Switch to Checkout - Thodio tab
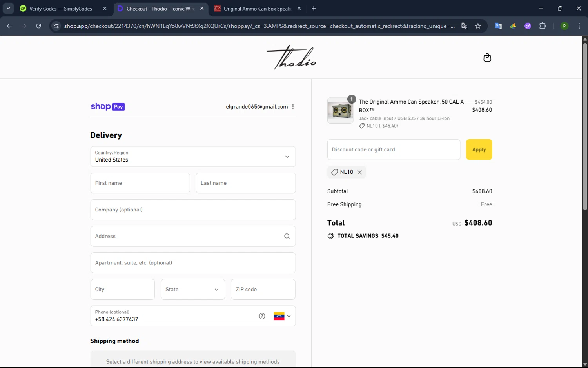 pos(161,9)
